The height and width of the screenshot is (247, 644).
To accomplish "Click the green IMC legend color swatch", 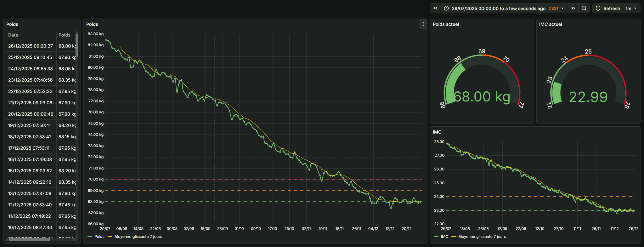I will [436, 237].
